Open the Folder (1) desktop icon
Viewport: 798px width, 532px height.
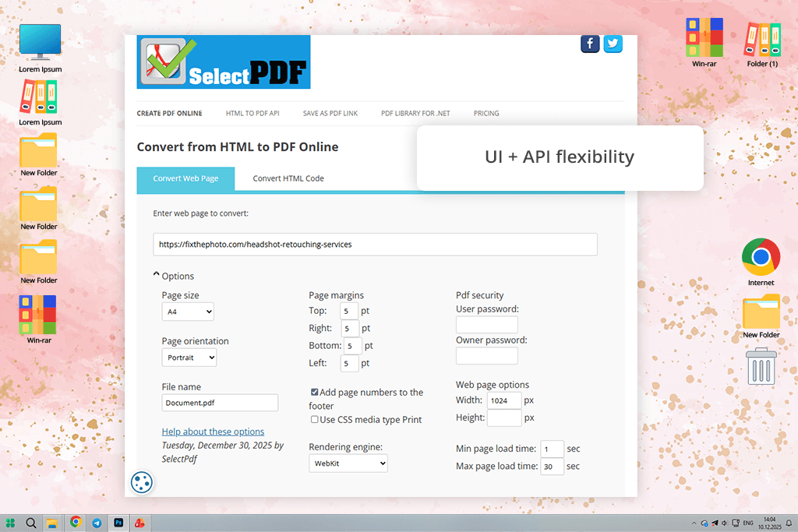(x=762, y=44)
